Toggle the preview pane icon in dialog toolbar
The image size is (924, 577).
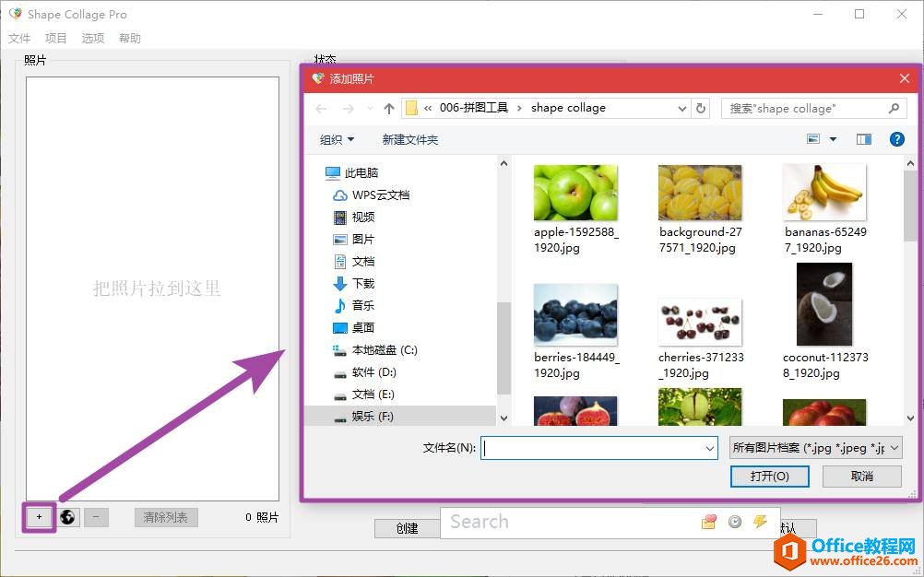click(x=863, y=138)
